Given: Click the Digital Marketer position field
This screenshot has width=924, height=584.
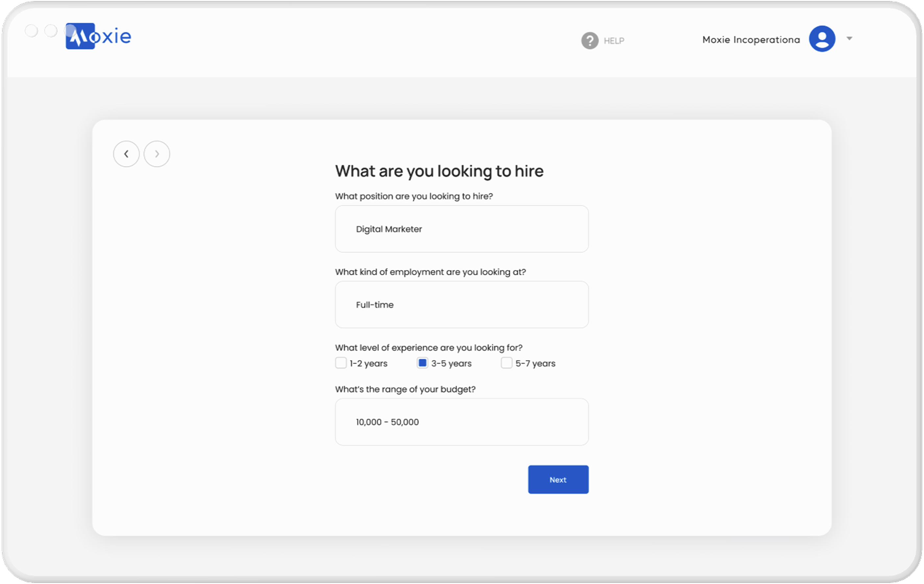Looking at the screenshot, I should tap(461, 229).
